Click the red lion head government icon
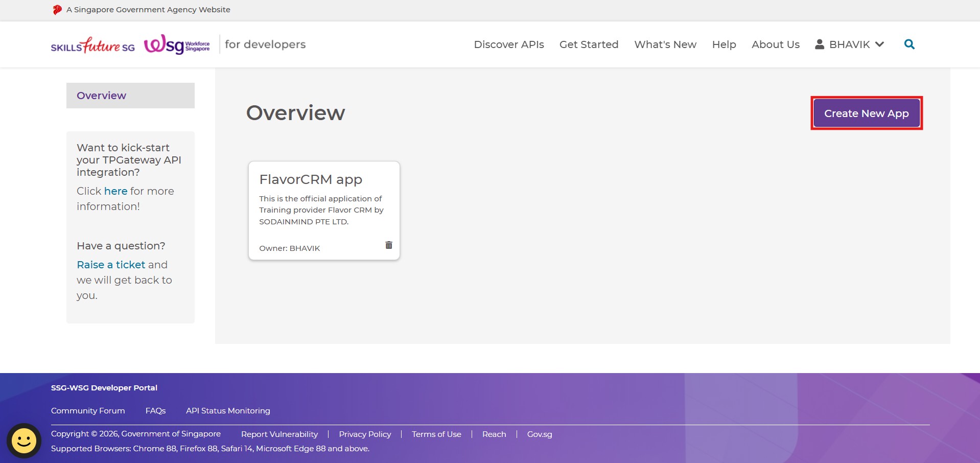Viewport: 980px width, 463px height. coord(57,10)
